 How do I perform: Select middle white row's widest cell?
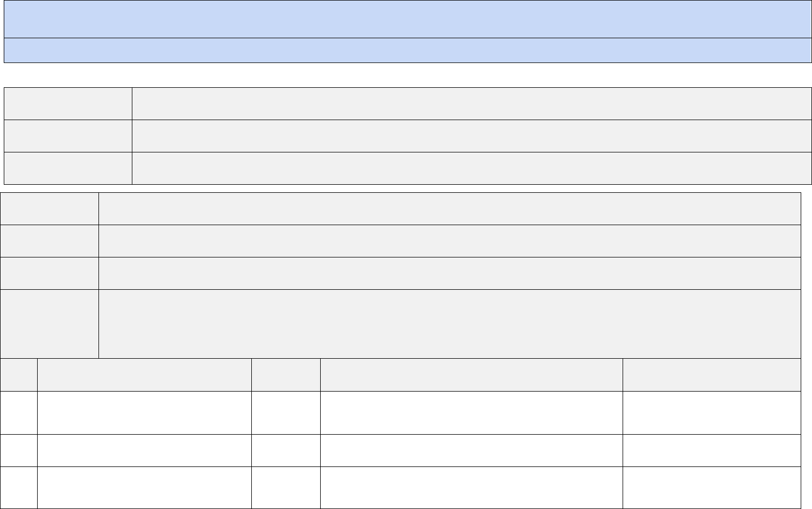(x=471, y=450)
